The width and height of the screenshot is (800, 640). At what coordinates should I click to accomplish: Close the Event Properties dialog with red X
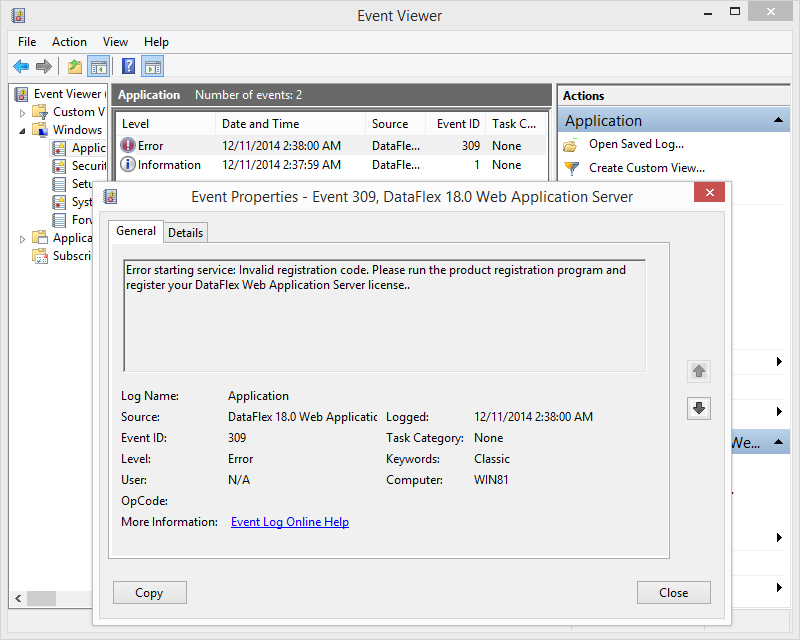click(709, 192)
